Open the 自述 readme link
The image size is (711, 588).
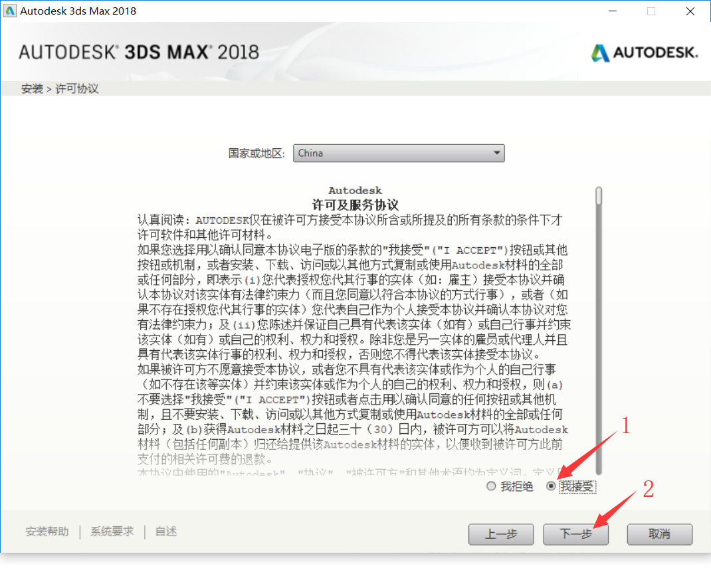point(166,532)
